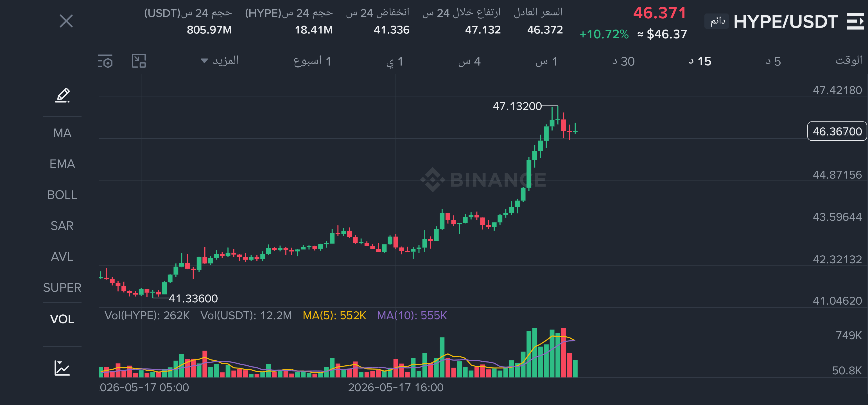Click the HYPE/USDT pair title
The width and height of the screenshot is (868, 405).
[785, 22]
